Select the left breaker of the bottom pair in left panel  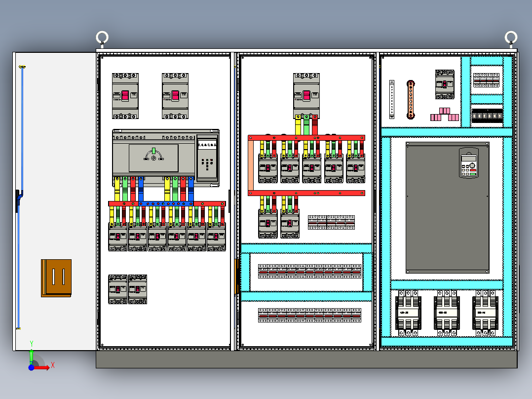[x=118, y=289]
